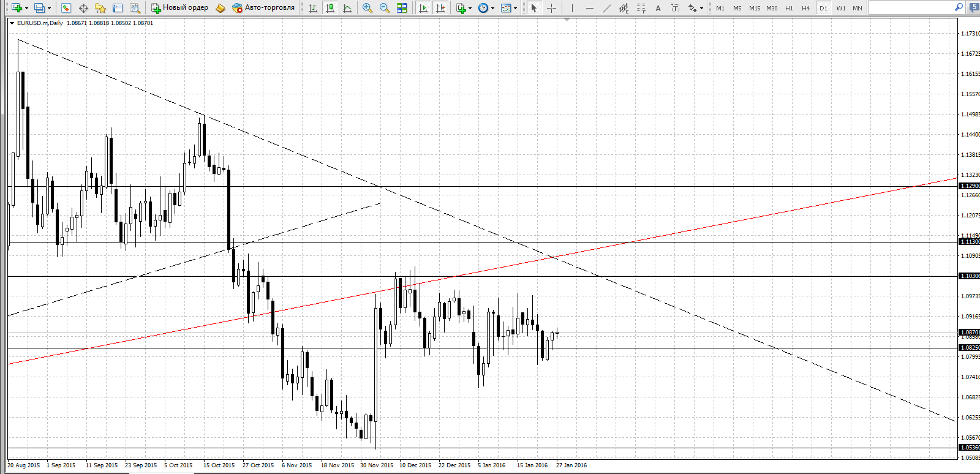
Task: Select the Crosshair tool
Action: click(551, 8)
